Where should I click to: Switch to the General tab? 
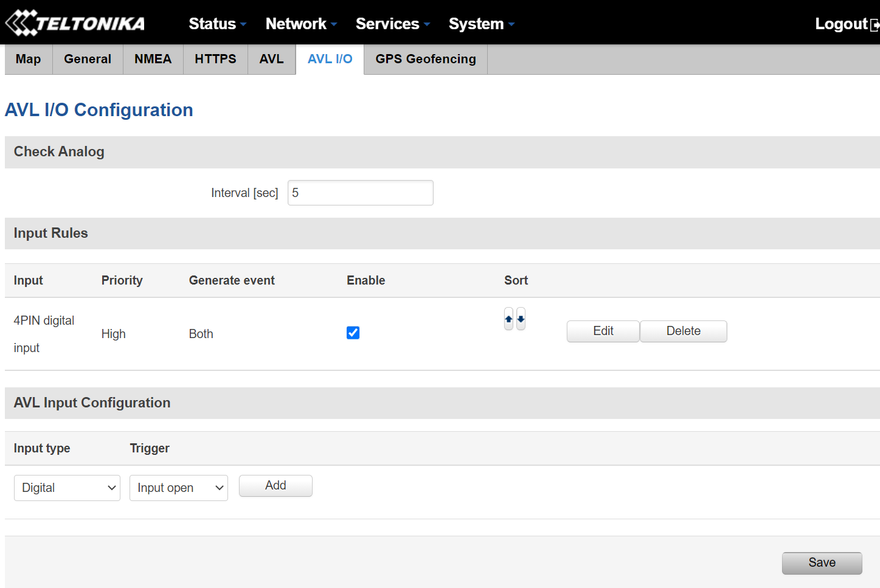click(88, 59)
